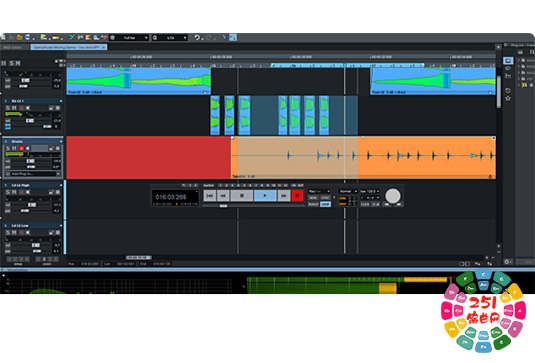Toggle the Sync button in transport
The width and height of the screenshot is (535, 363).
[326, 198]
